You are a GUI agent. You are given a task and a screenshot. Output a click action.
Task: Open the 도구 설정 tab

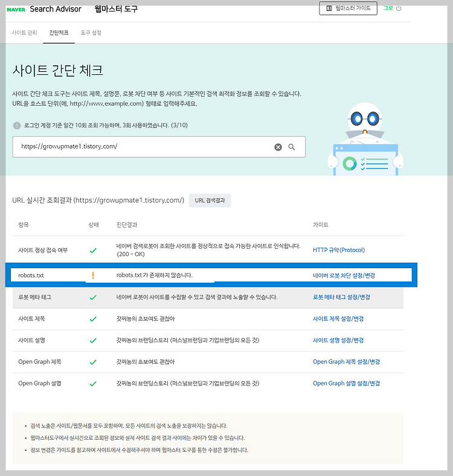coord(91,33)
